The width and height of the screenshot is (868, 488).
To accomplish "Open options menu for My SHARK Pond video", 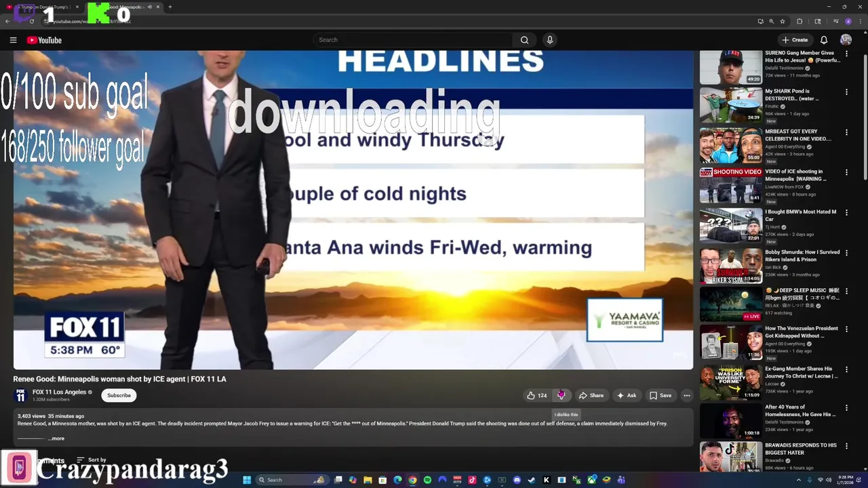I will click(846, 91).
